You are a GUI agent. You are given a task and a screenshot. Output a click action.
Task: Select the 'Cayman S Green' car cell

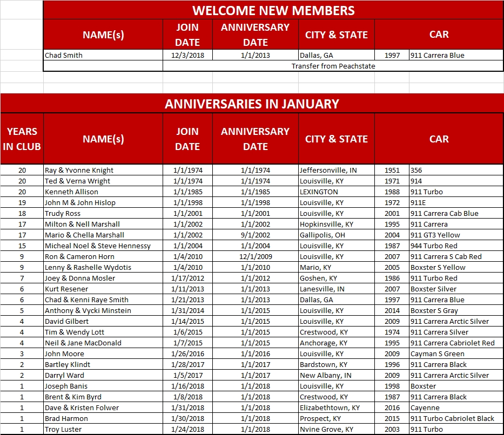click(456, 354)
